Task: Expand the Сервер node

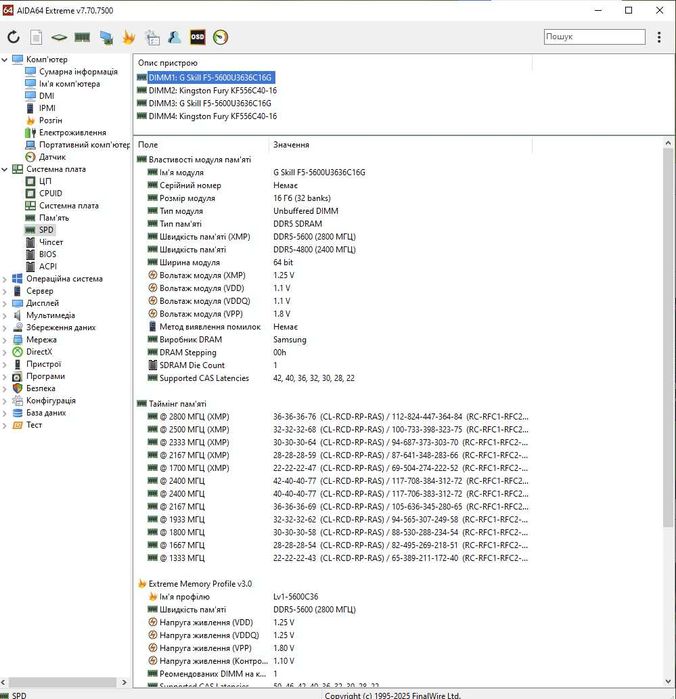Action: [x=4, y=291]
